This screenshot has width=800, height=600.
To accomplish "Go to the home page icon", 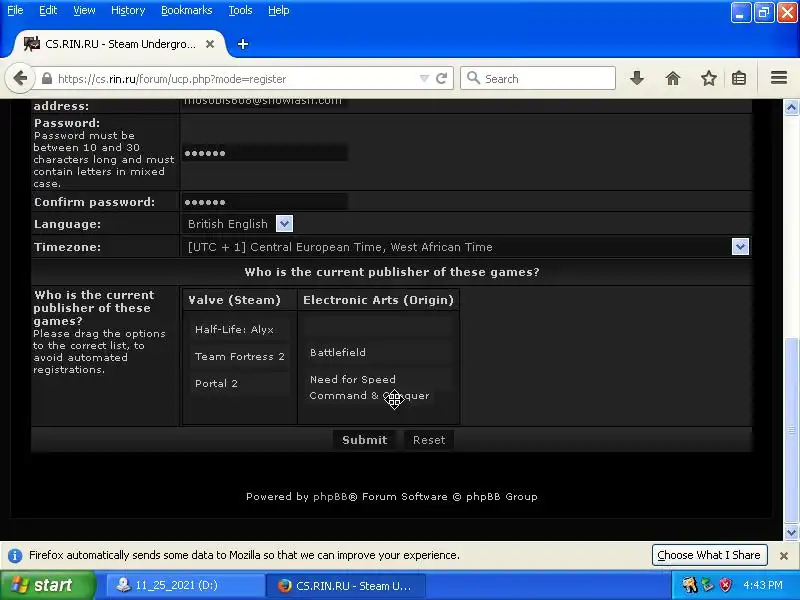I will 673,79.
